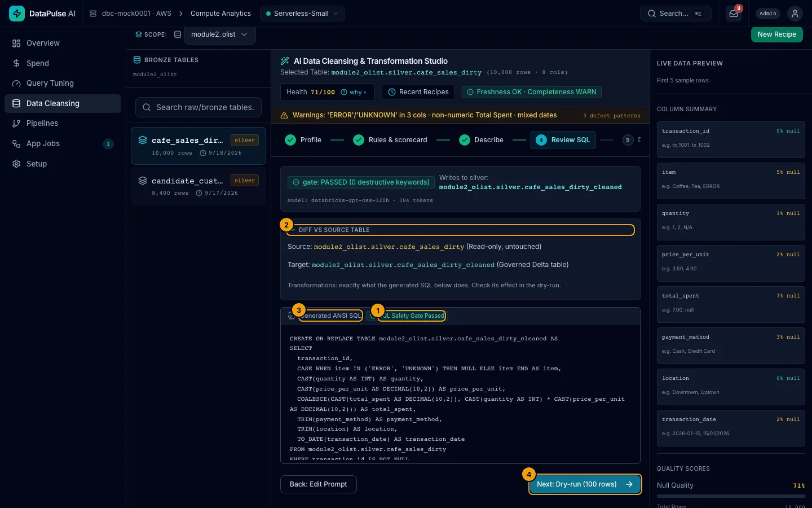Image resolution: width=812 pixels, height=508 pixels.
Task: Click Back: Edit Prompt
Action: point(319,484)
